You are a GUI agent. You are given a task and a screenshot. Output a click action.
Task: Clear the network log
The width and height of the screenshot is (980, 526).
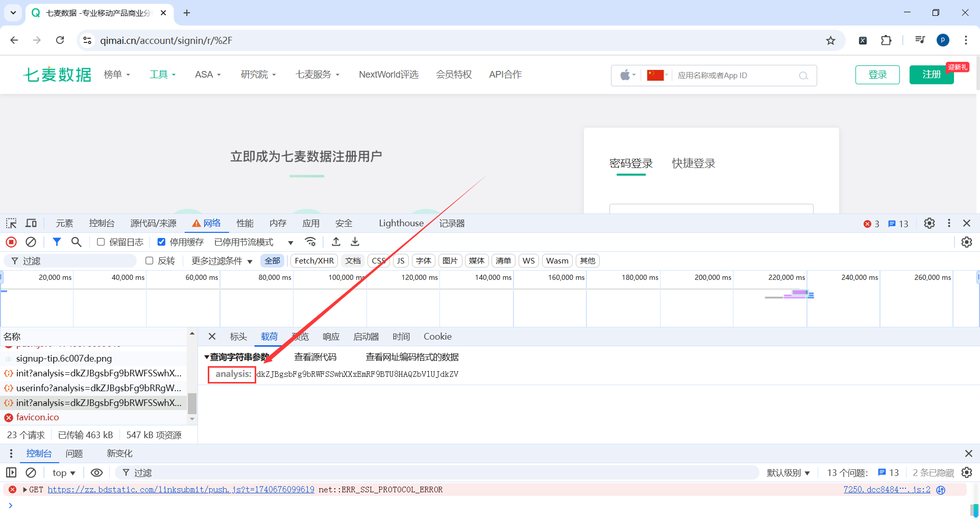[x=31, y=242]
